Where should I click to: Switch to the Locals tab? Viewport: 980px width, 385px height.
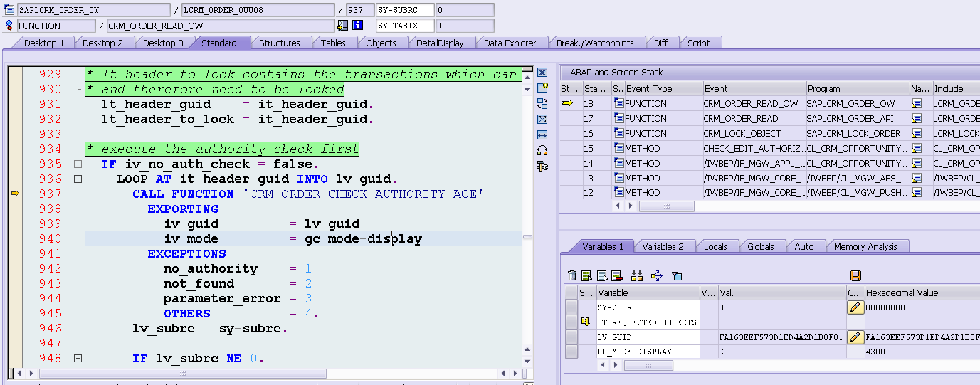[715, 246]
